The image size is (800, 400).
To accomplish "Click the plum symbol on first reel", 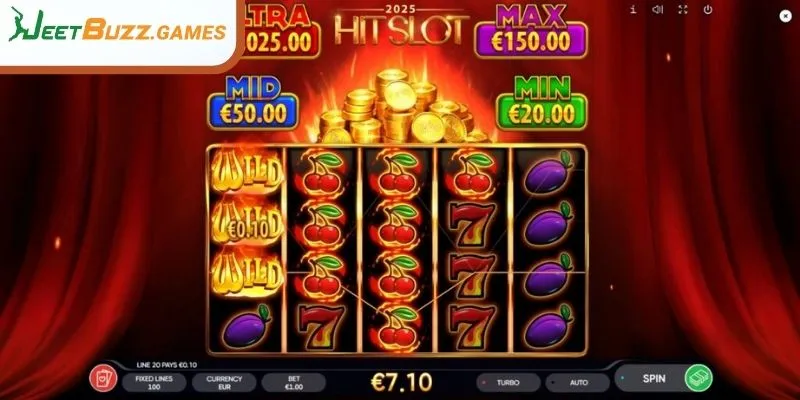I will 246,327.
